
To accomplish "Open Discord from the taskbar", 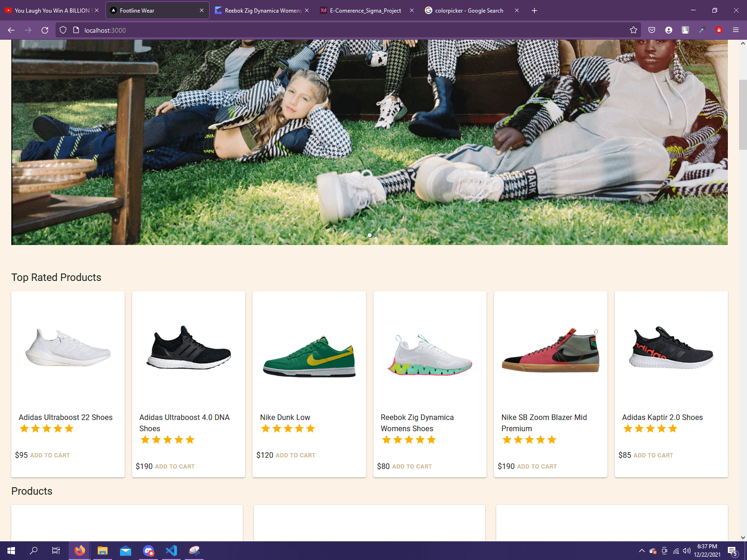I will (148, 551).
